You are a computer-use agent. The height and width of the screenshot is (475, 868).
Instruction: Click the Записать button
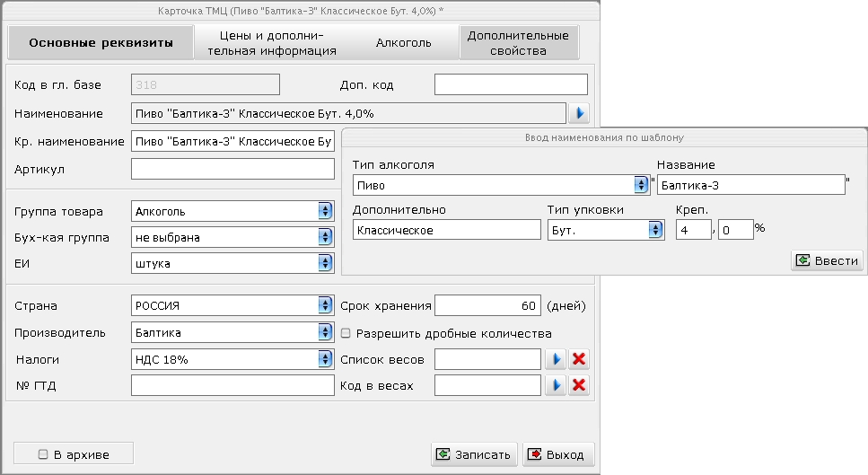(x=474, y=454)
